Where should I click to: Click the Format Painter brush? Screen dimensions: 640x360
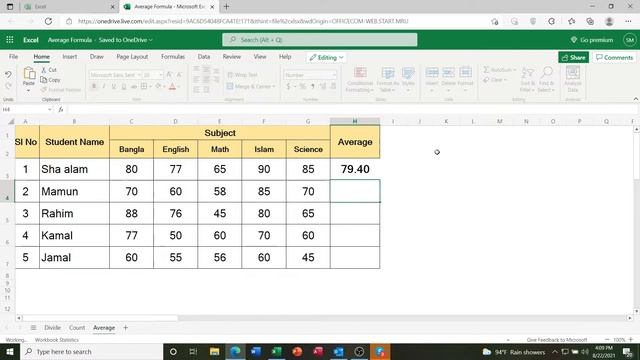[44, 89]
